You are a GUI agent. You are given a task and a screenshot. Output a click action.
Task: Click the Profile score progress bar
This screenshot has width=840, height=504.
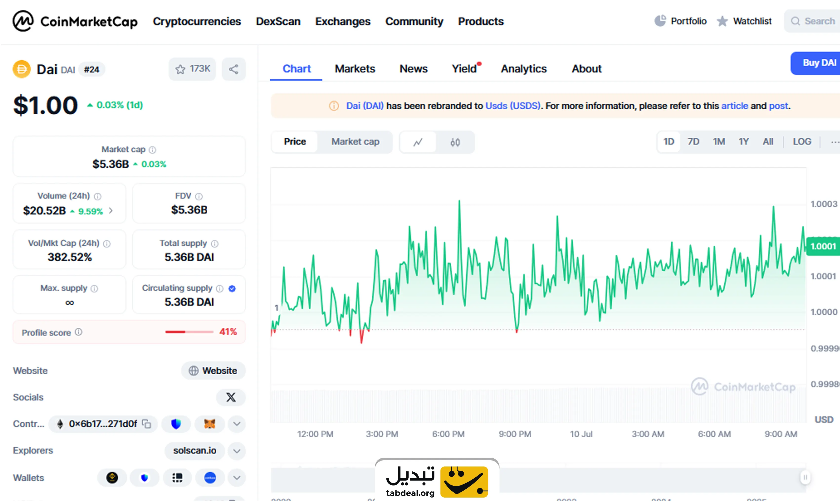pyautogui.click(x=189, y=332)
